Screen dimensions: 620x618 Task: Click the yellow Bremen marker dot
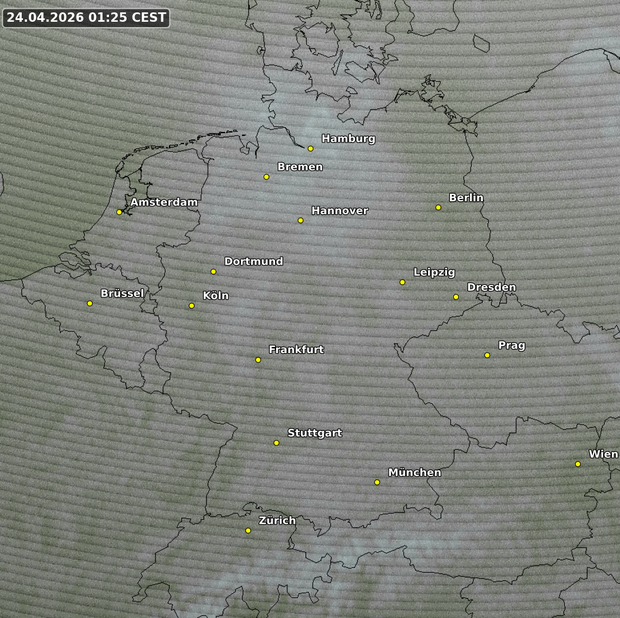tap(266, 177)
